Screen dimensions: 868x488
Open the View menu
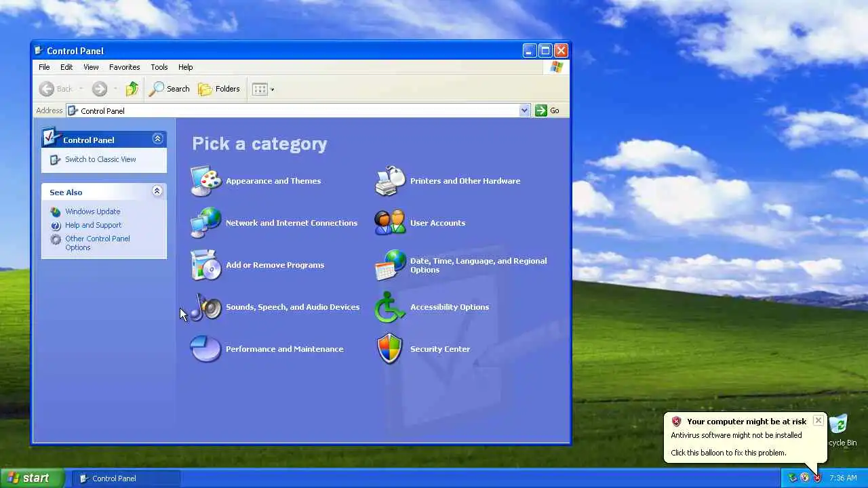pyautogui.click(x=91, y=67)
